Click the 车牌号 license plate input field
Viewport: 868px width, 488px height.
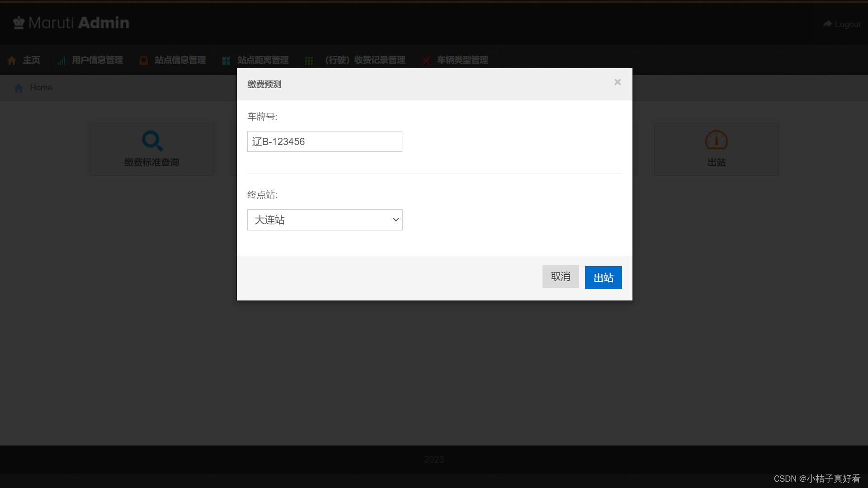click(325, 141)
